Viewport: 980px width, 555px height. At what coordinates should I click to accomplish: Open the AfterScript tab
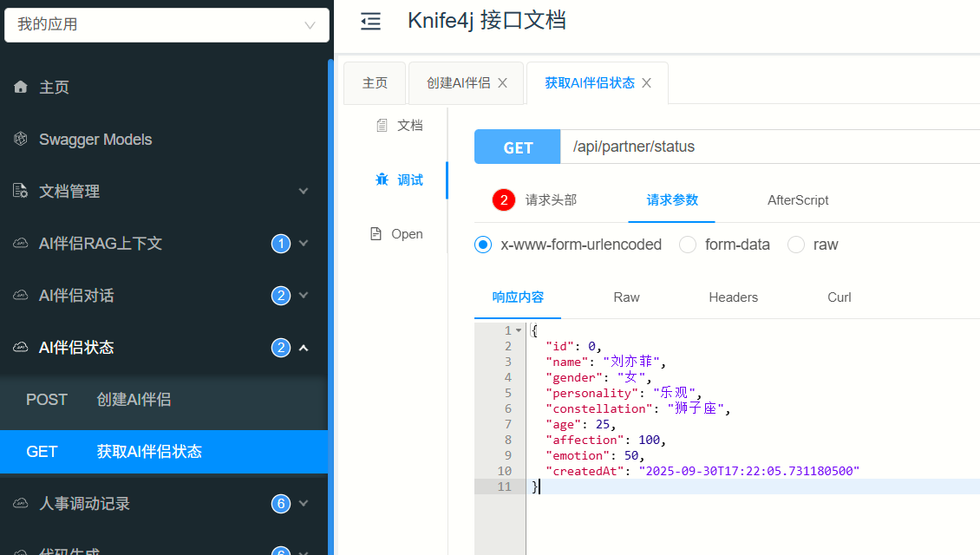pos(798,200)
